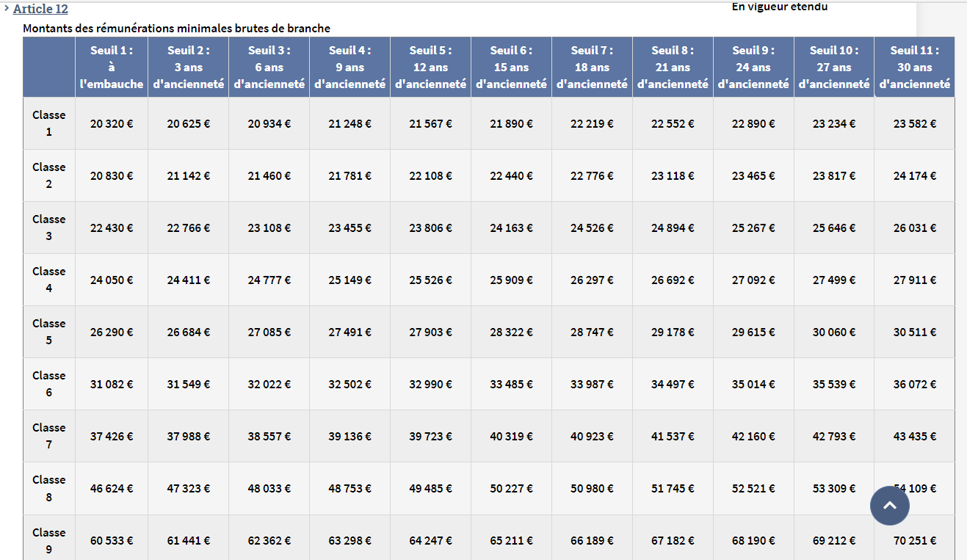This screenshot has height=560, width=967.
Task: Select the 40 319 € cell in Classe 7
Action: click(511, 437)
